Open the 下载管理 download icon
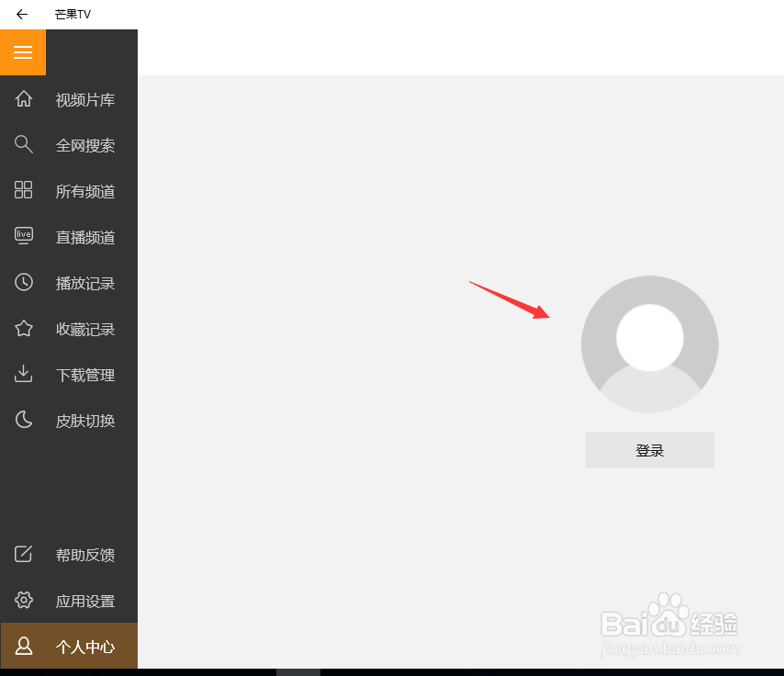The height and width of the screenshot is (676, 784). coord(23,374)
